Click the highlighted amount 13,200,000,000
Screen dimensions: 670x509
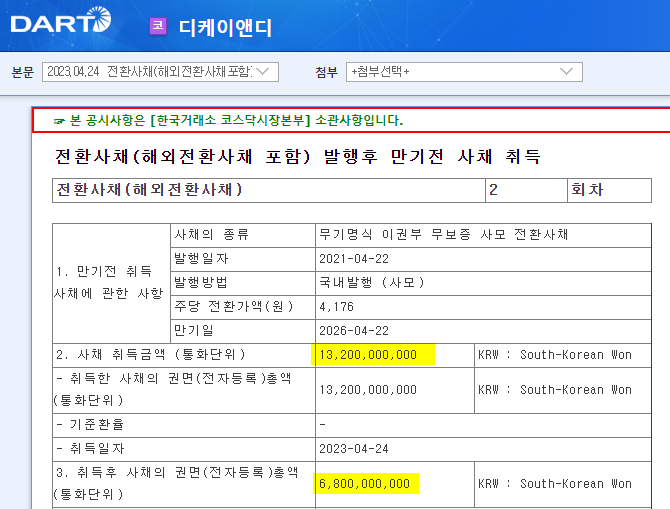click(x=368, y=355)
